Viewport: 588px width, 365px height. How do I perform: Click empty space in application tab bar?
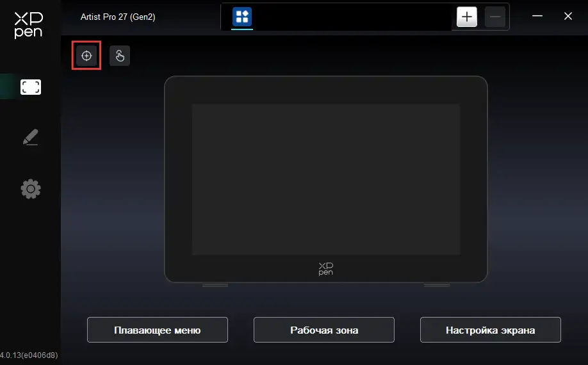point(352,17)
